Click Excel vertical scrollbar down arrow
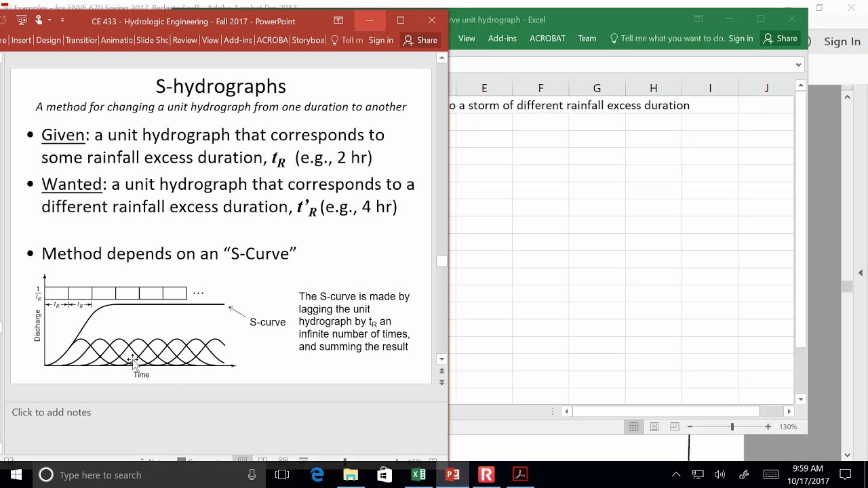This screenshot has height=488, width=868. point(801,399)
